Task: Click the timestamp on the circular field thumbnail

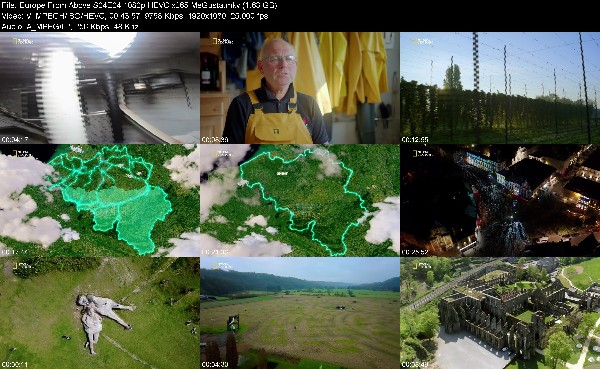Action: tap(215, 365)
